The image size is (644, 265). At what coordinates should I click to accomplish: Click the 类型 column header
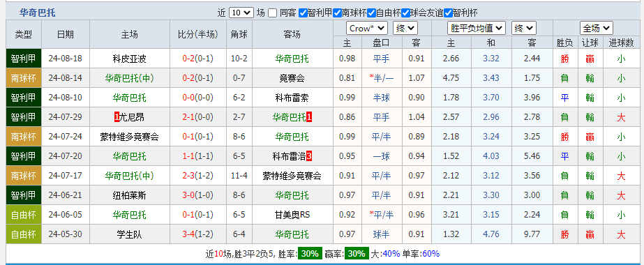(24, 34)
